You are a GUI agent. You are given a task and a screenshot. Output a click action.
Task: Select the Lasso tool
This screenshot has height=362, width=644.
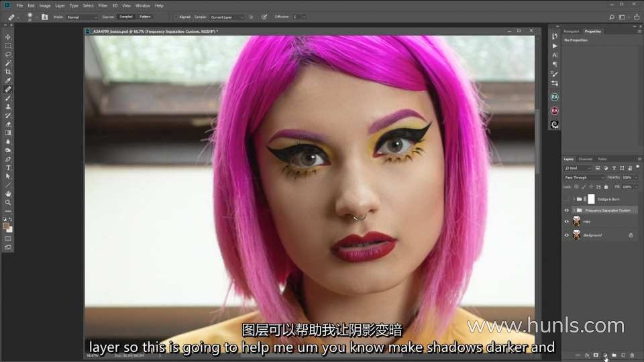(x=8, y=54)
